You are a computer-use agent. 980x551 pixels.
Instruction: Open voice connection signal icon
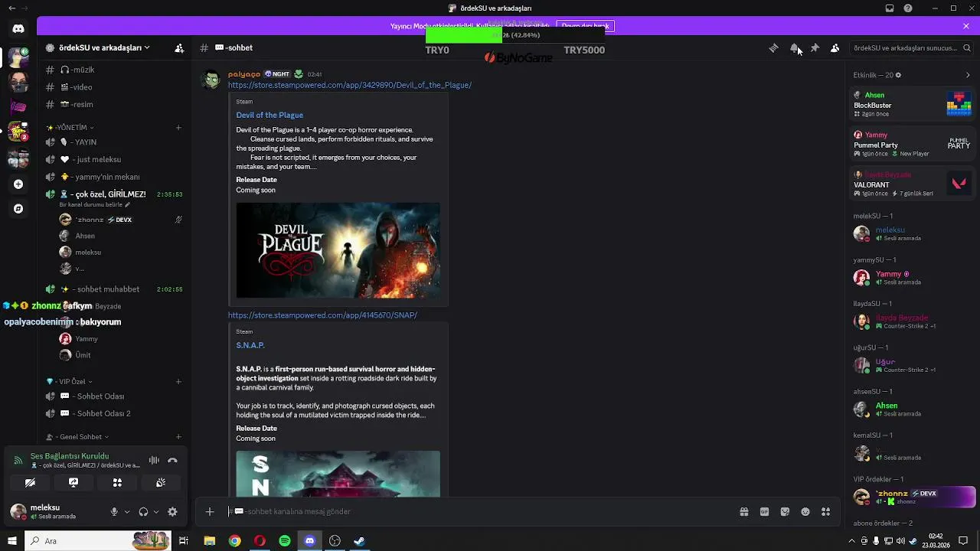pyautogui.click(x=18, y=461)
